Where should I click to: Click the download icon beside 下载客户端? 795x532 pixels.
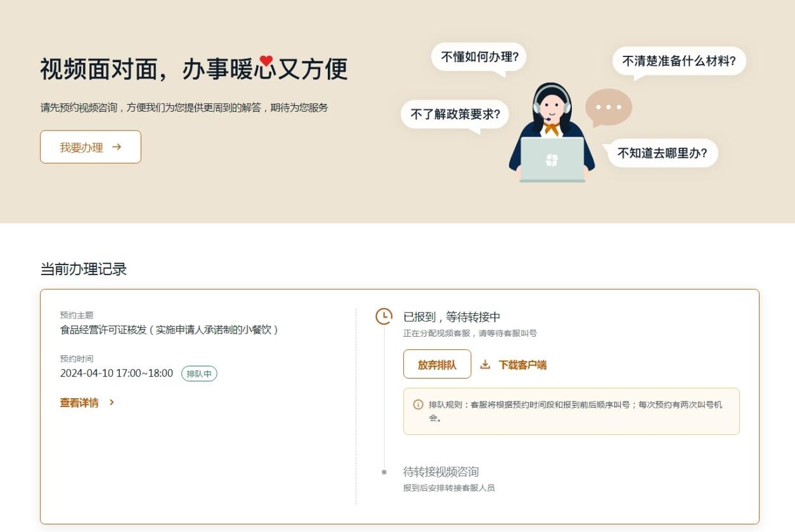(x=486, y=365)
